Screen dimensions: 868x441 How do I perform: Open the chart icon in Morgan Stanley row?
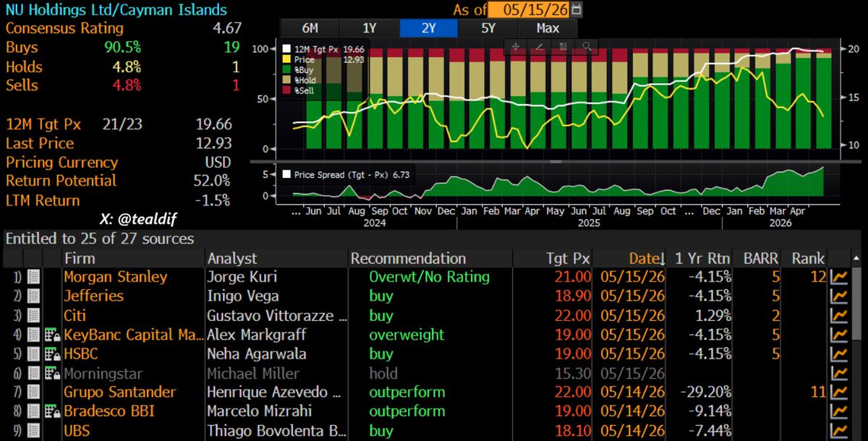(839, 277)
